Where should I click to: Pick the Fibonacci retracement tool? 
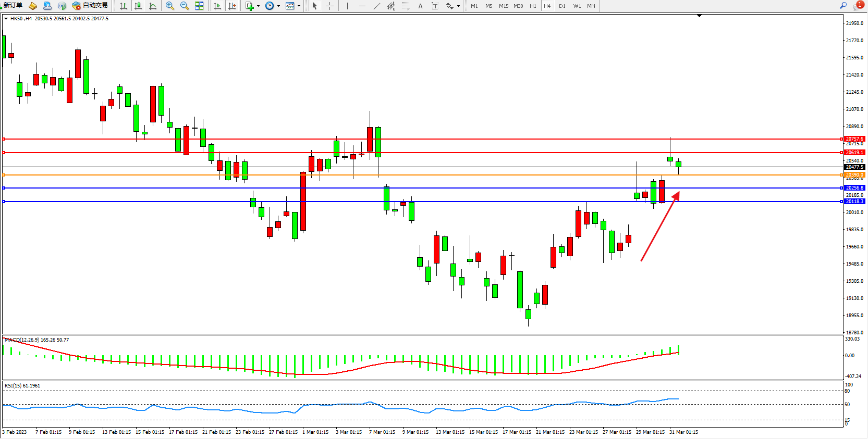[x=406, y=6]
